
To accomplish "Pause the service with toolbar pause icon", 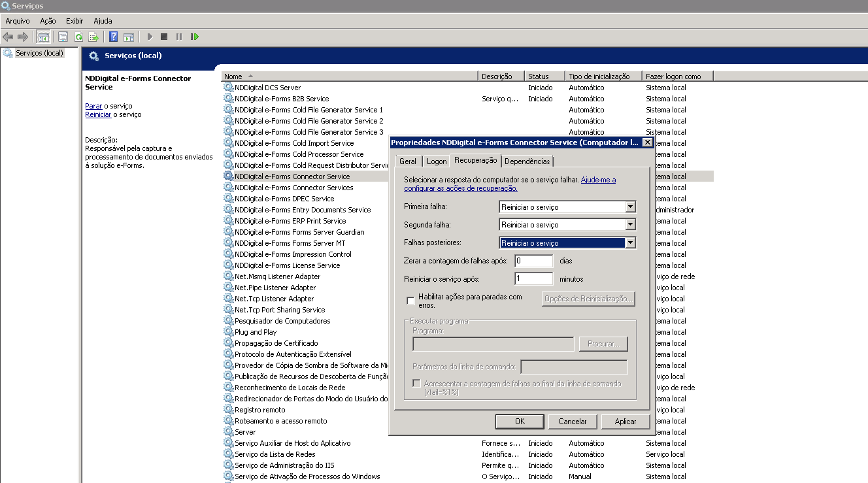I will 179,37.
